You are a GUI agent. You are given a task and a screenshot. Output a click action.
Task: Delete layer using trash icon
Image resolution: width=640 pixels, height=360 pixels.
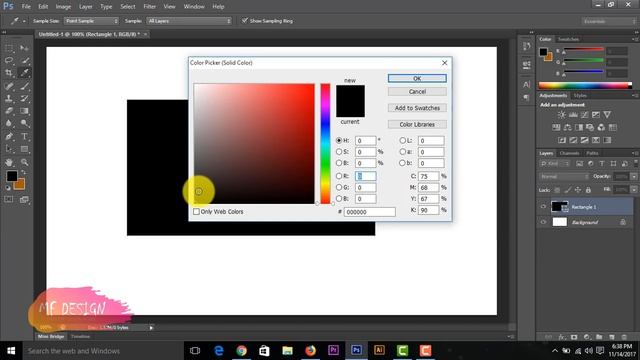pos(624,337)
